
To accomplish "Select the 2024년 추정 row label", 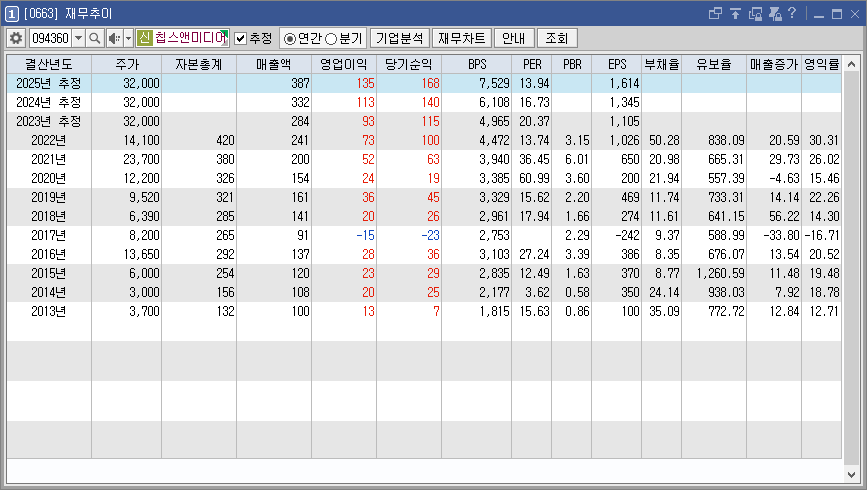I will (49, 102).
